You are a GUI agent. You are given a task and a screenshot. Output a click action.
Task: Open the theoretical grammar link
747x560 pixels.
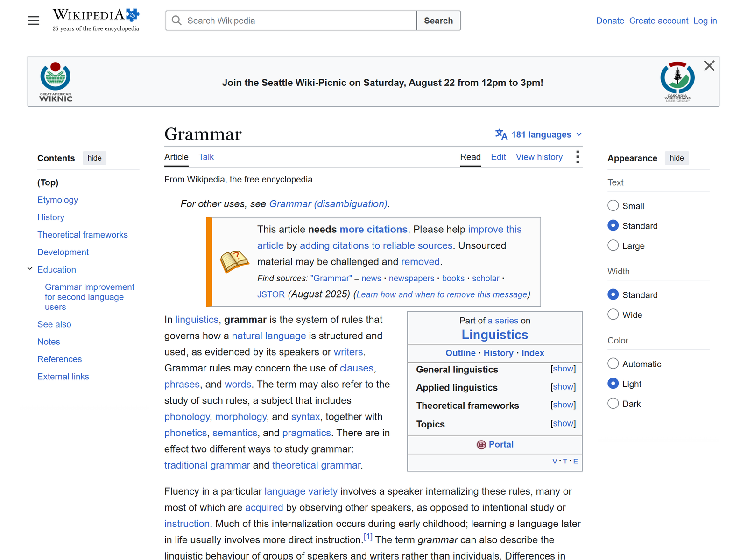tap(316, 465)
